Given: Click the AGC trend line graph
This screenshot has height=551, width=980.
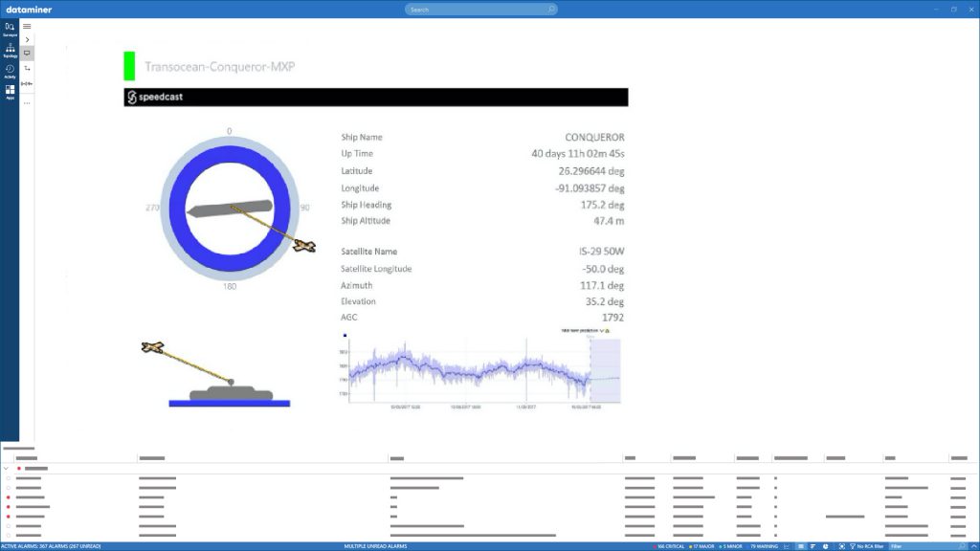Looking at the screenshot, I should click(x=479, y=370).
